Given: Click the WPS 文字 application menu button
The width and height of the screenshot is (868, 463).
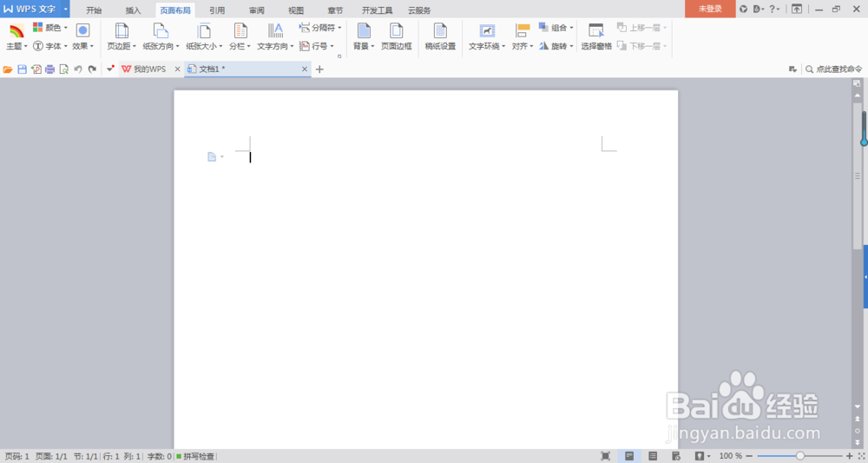Looking at the screenshot, I should [x=30, y=9].
